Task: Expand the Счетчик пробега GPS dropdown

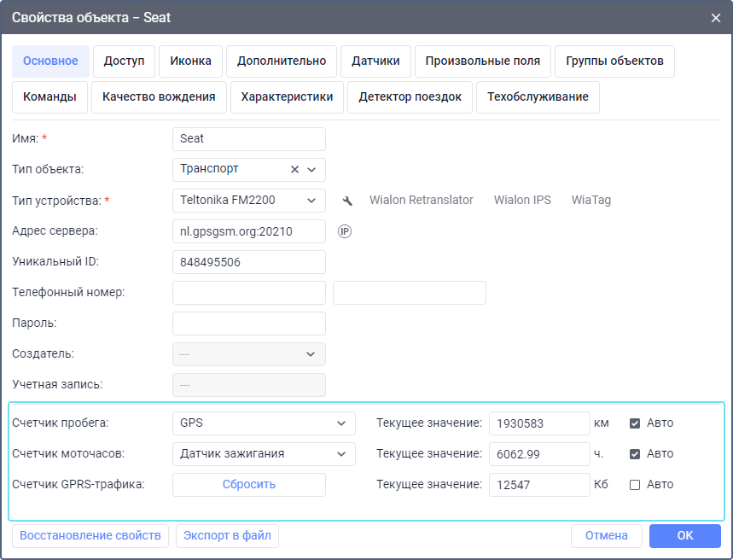Action: pos(264,423)
